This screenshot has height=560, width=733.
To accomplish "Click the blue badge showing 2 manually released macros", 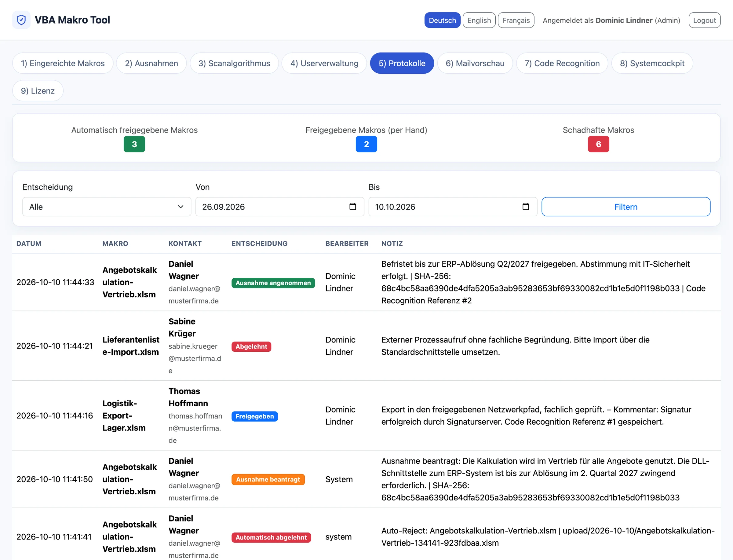I will click(366, 144).
